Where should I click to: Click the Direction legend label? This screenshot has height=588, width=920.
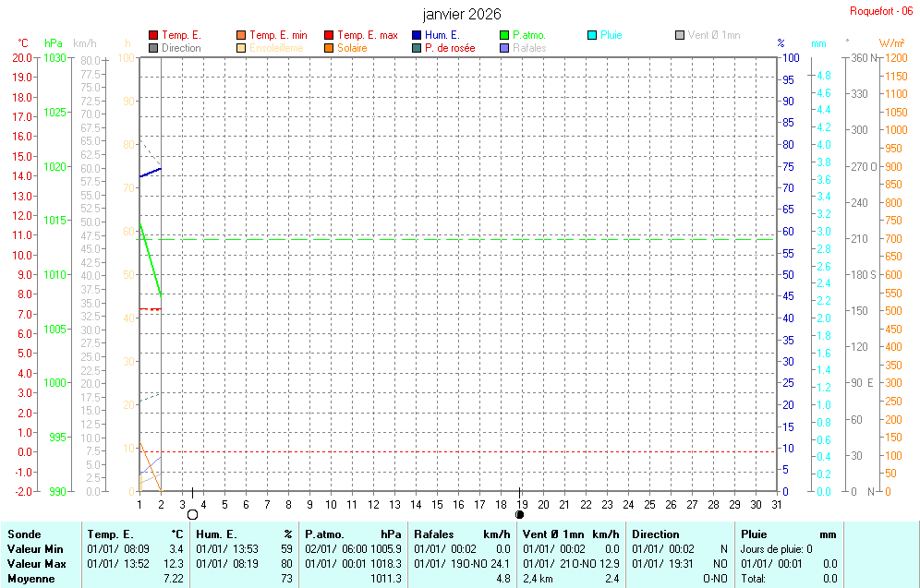click(181, 48)
